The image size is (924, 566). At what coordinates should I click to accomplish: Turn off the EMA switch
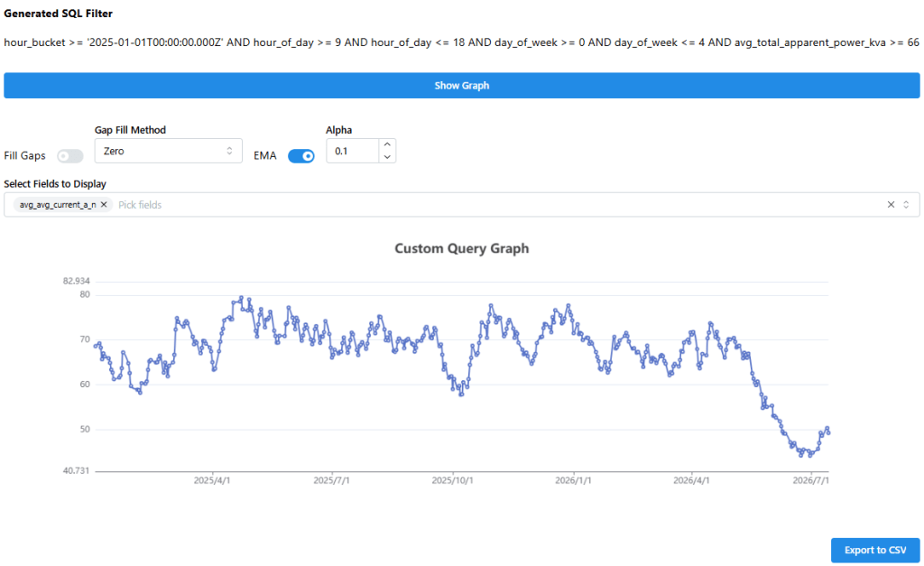tap(301, 155)
